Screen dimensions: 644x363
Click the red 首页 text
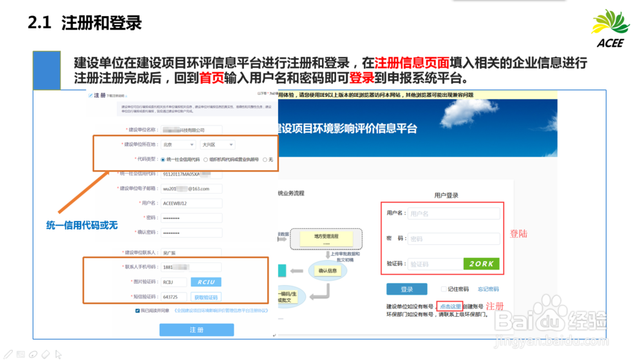point(211,78)
